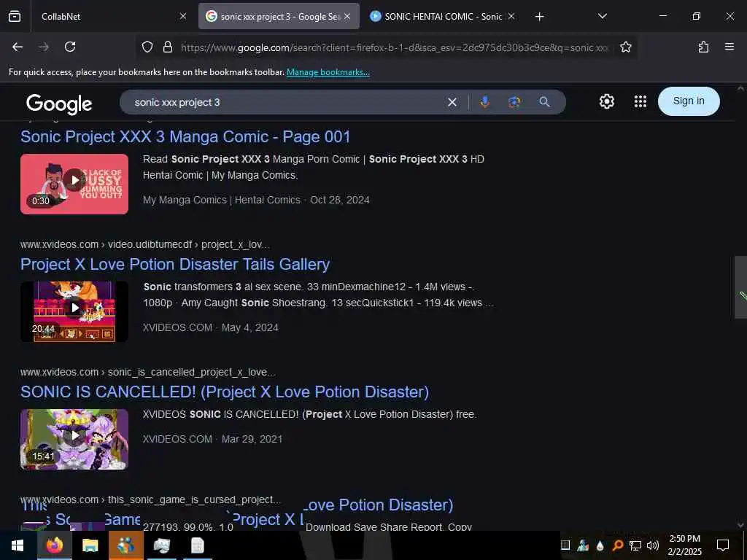Open File Explorer from the taskbar
This screenshot has width=747, height=560.
[x=90, y=545]
